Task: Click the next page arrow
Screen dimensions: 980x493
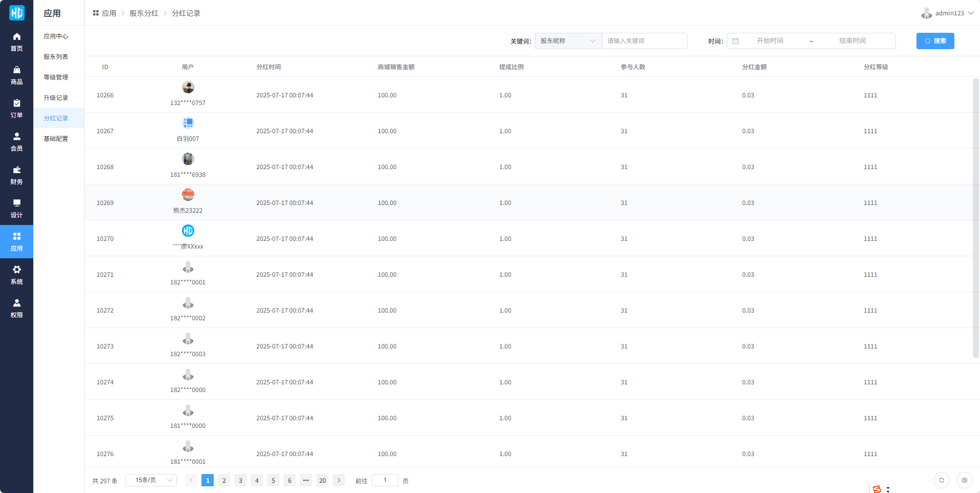Action: (339, 480)
